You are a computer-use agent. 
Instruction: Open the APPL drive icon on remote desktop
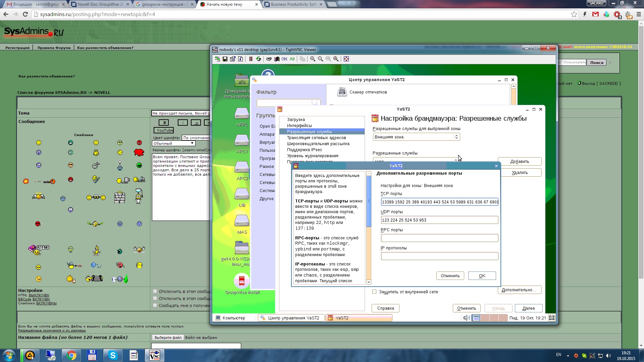tap(242, 117)
